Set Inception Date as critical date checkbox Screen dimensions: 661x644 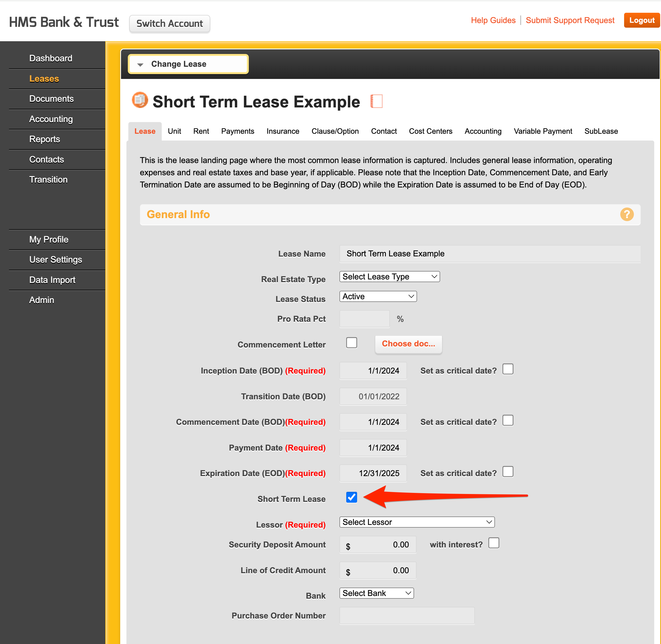click(x=507, y=369)
